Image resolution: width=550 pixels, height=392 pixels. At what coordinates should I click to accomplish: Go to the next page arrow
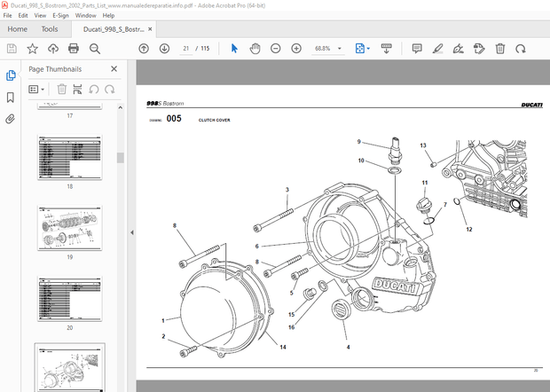[164, 49]
